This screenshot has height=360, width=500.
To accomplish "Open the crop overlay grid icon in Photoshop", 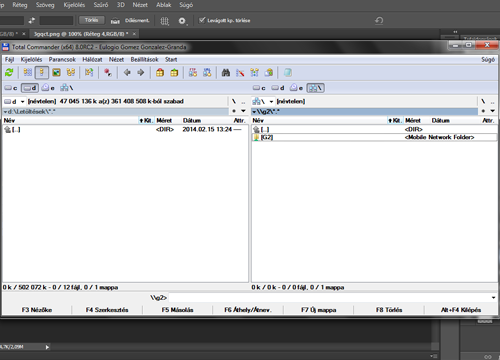I will click(164, 21).
